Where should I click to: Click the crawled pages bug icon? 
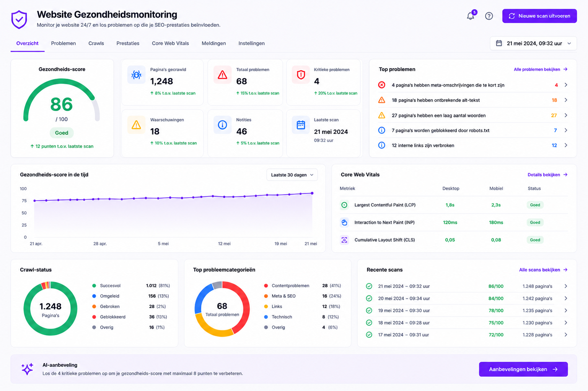[x=136, y=75]
